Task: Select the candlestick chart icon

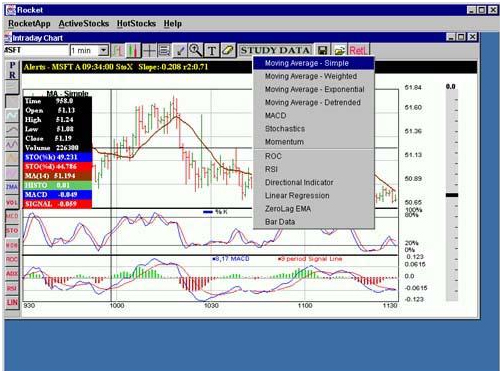Action: coord(134,51)
